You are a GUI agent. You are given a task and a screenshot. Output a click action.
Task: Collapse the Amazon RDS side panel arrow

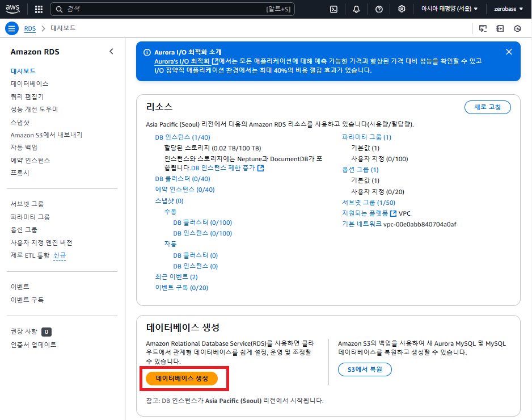[111, 52]
